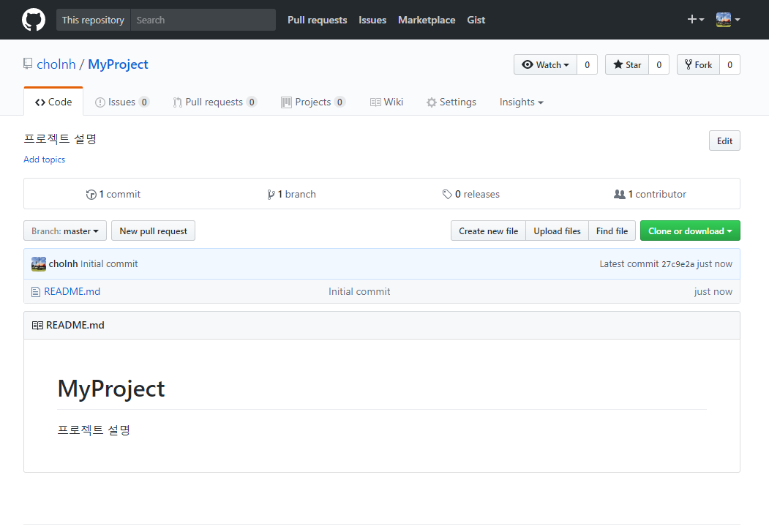The width and height of the screenshot is (769, 532).
Task: Click the Search input field
Action: [x=203, y=20]
